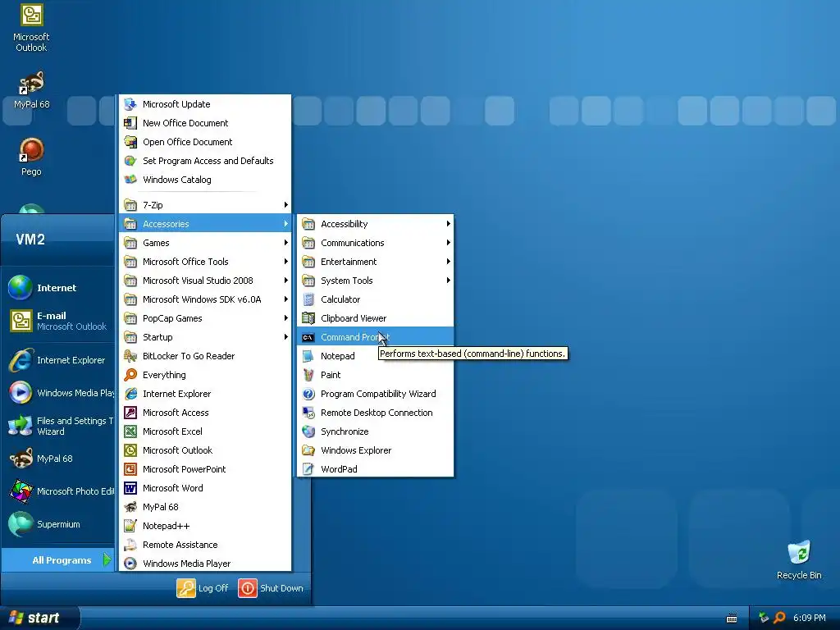Click Synchronize in Accessories

pyautogui.click(x=375, y=431)
